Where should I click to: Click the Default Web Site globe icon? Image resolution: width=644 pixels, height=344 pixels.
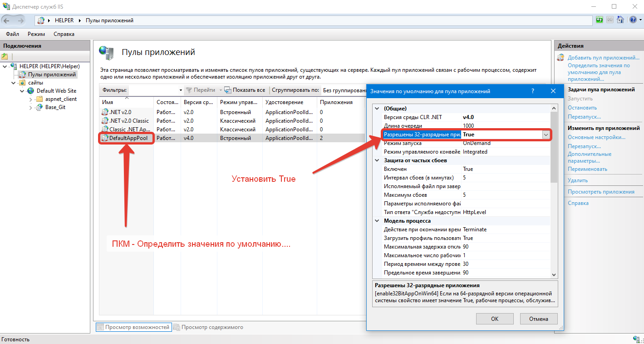(x=31, y=90)
